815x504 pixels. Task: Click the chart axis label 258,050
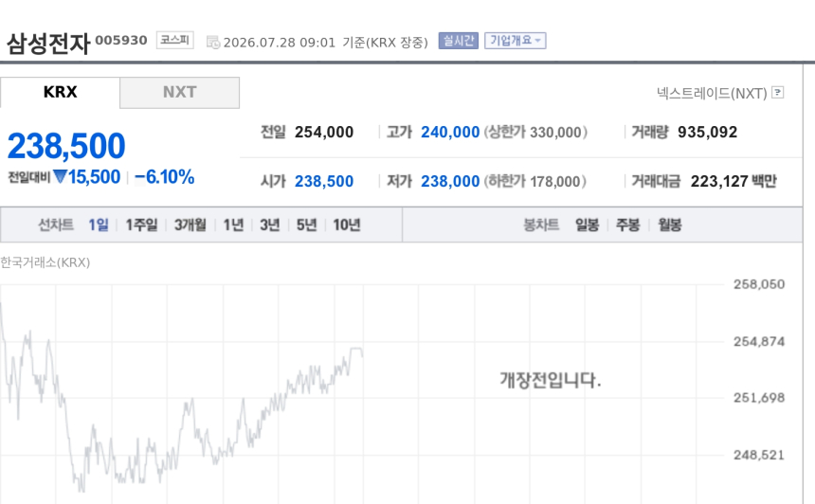point(759,284)
